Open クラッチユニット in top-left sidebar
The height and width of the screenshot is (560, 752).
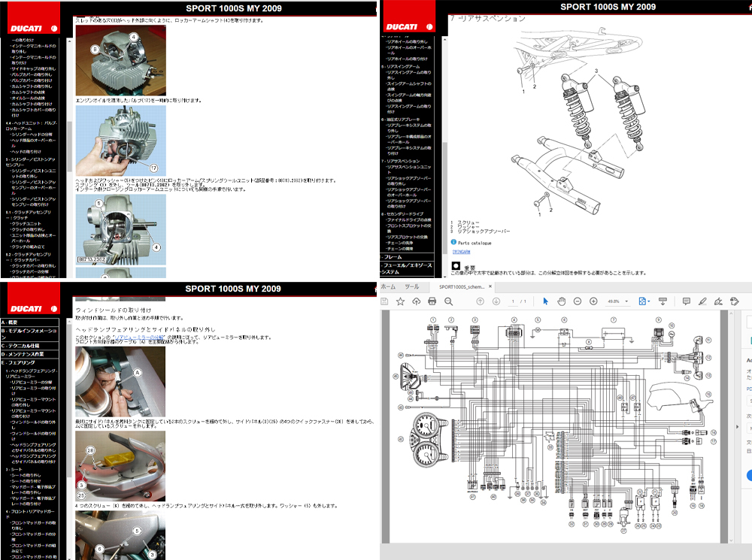click(26, 223)
